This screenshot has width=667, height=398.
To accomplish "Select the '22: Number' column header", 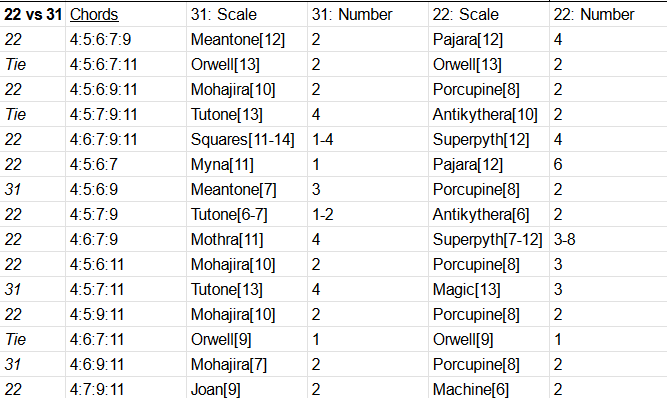I will point(608,14).
